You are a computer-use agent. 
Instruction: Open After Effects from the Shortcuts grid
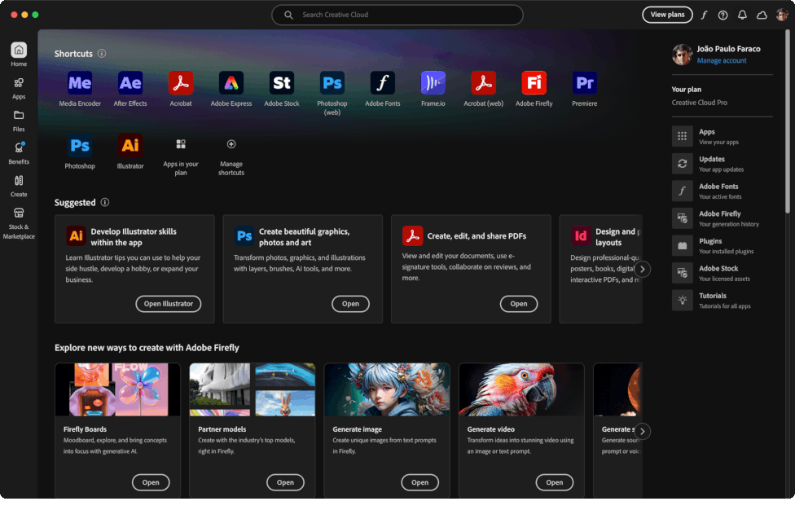click(130, 81)
